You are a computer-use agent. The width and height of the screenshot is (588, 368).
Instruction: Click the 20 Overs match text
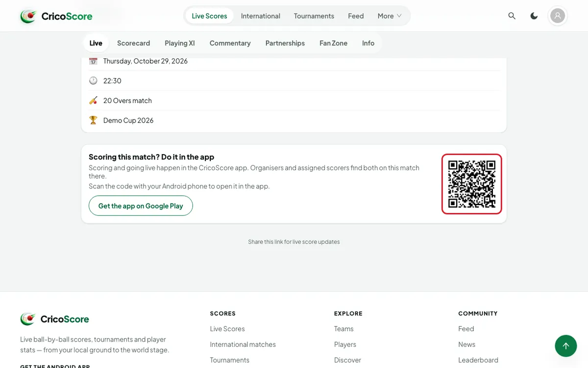tap(127, 100)
